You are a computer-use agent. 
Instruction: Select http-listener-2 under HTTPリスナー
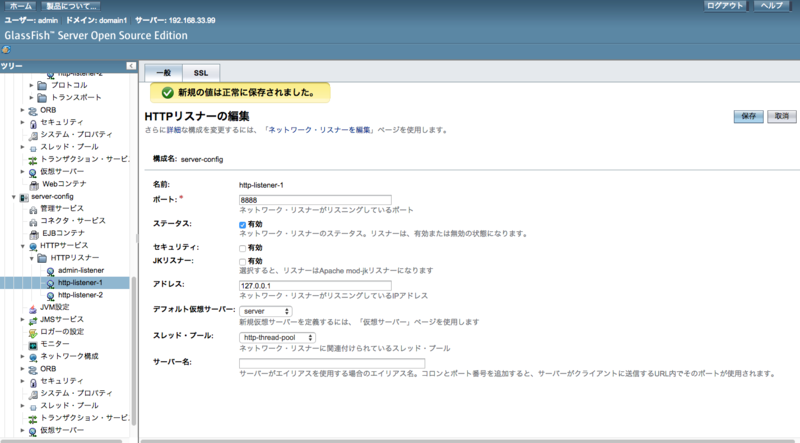(80, 295)
